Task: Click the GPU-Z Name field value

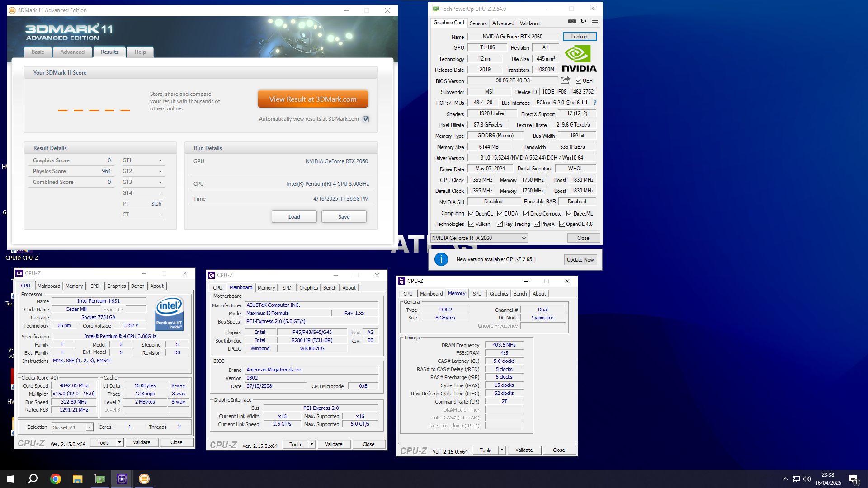Action: pyautogui.click(x=513, y=37)
